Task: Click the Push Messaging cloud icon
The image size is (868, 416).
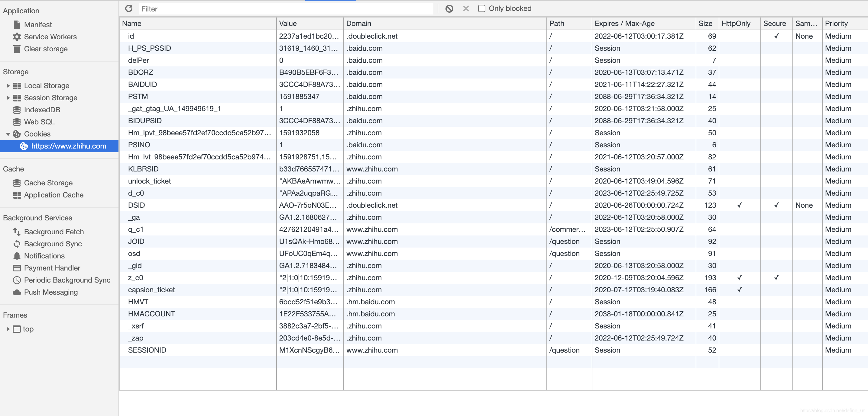Action: coord(17,293)
